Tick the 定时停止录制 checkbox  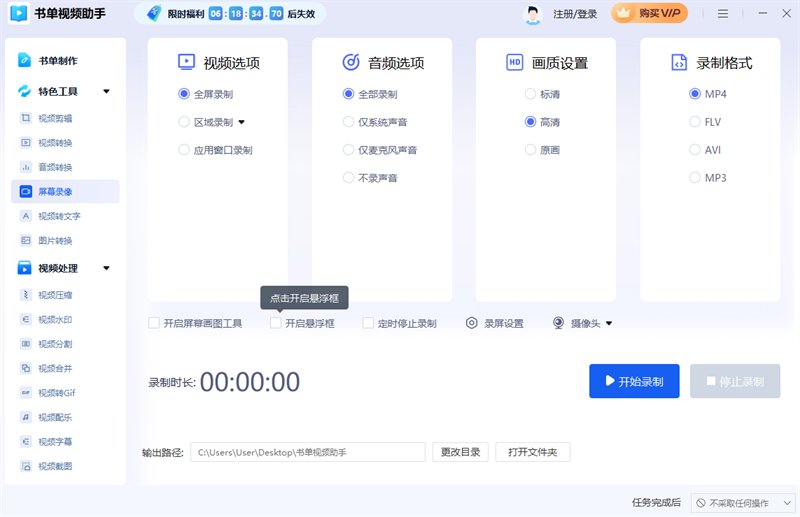[368, 324]
